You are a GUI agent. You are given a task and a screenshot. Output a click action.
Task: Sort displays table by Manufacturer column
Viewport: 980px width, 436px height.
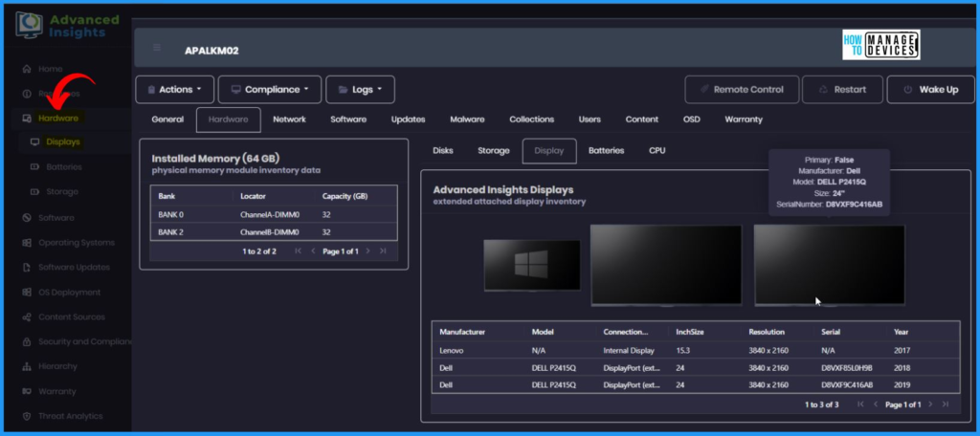pyautogui.click(x=462, y=332)
